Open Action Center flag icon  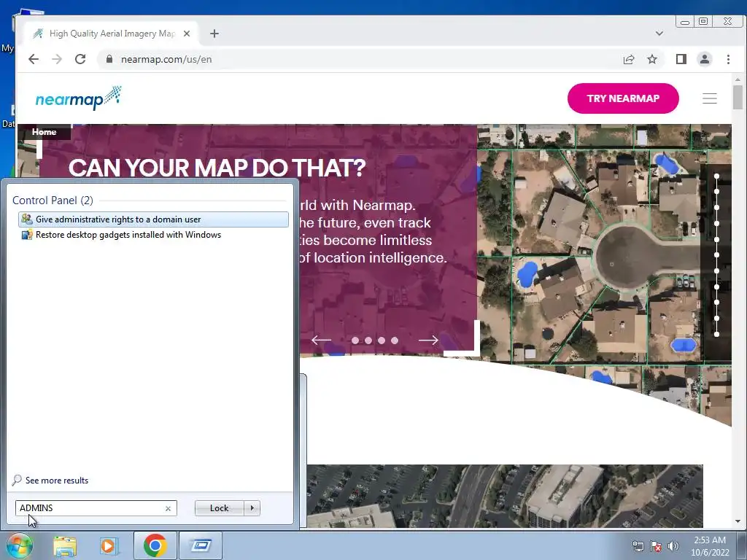coord(656,546)
